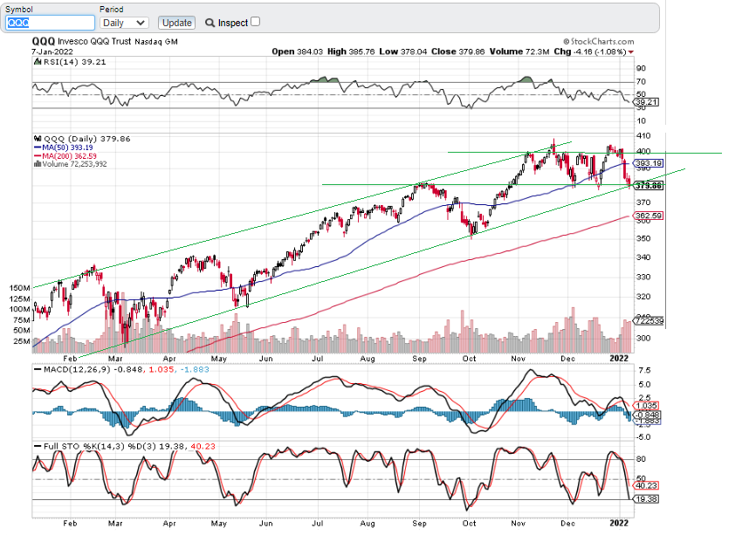Open the Period dropdown set to Daily
Image resolution: width=756 pixels, height=535 pixels.
pyautogui.click(x=124, y=23)
